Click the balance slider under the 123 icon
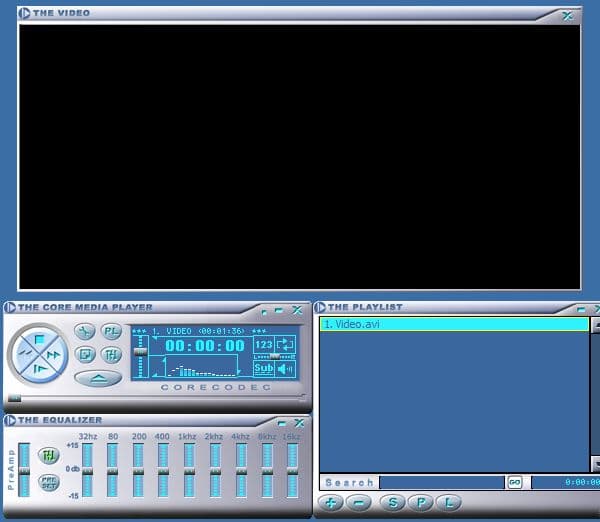This screenshot has width=600, height=522. pos(275,357)
